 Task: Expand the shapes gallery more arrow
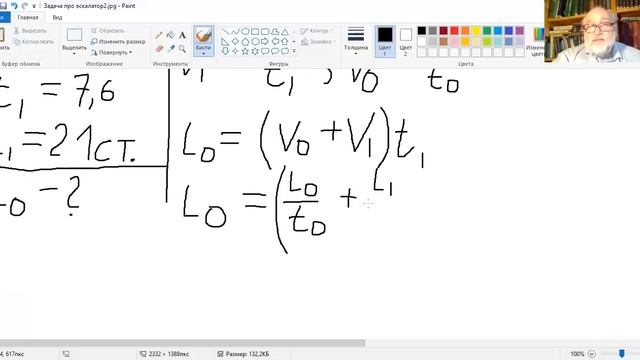(x=294, y=51)
